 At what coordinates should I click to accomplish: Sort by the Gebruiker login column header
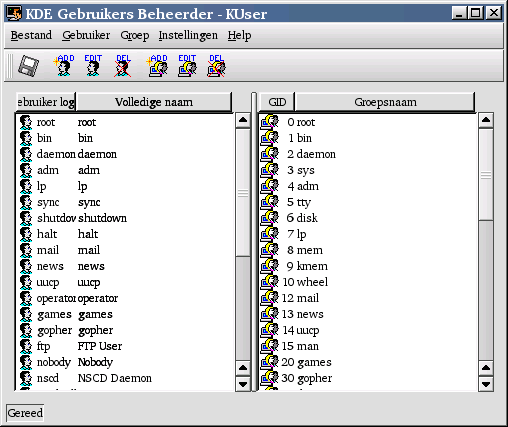46,102
